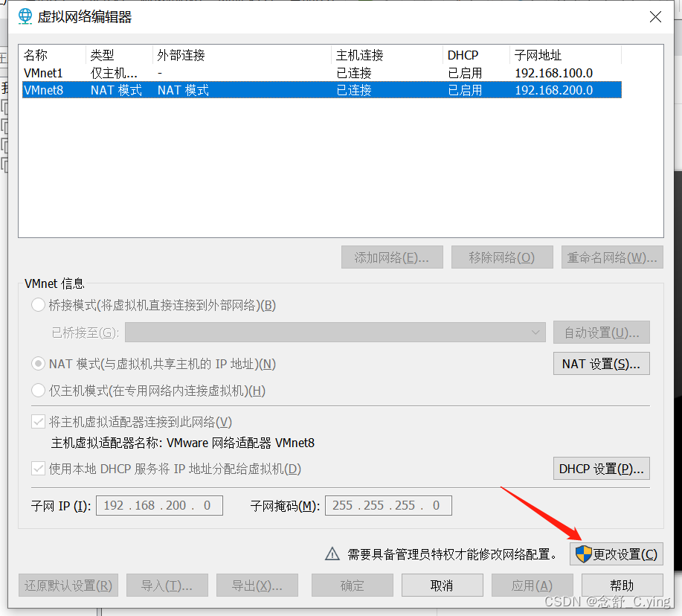
Task: Click the globe icon in the title bar
Action: tap(25, 16)
